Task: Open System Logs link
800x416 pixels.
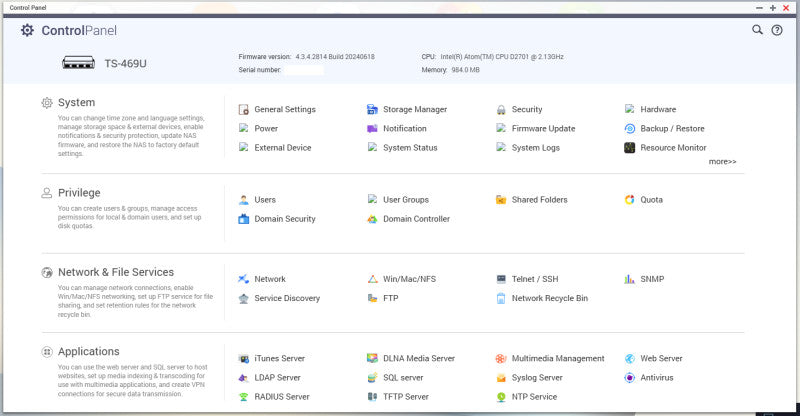Action: coord(536,148)
